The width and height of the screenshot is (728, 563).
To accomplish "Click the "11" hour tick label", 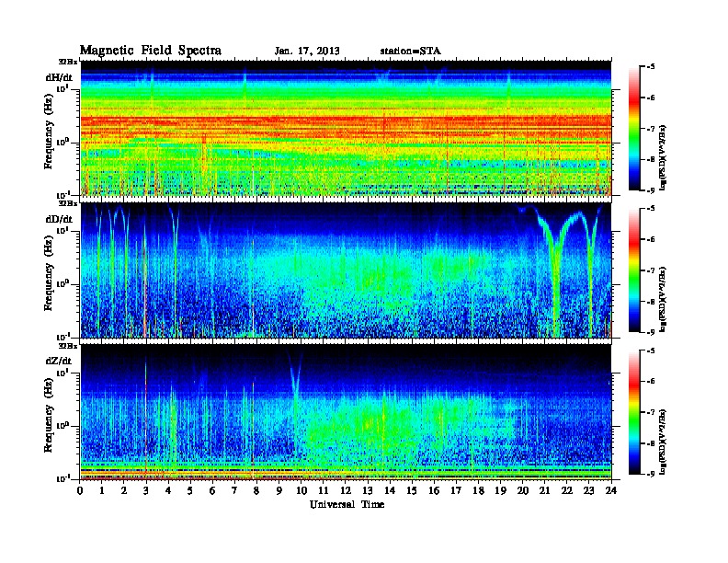I will click(x=324, y=490).
